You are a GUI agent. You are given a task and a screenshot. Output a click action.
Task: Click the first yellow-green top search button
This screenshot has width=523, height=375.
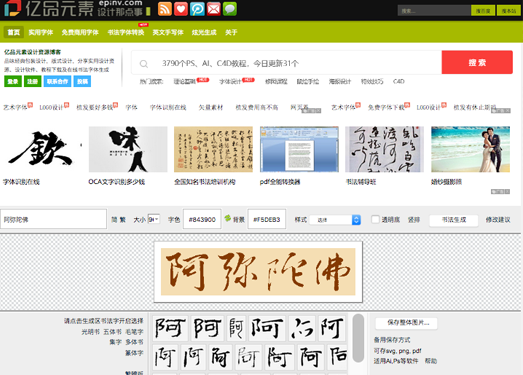(x=483, y=11)
